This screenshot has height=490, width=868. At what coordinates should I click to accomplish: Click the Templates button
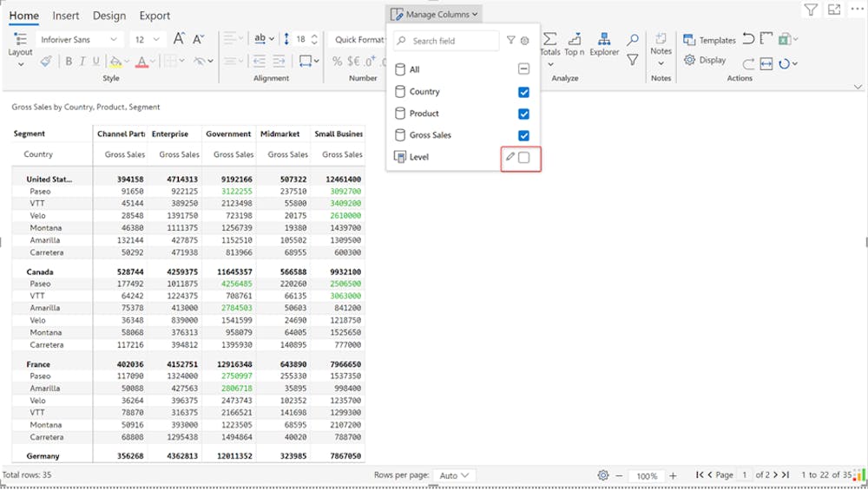click(710, 40)
